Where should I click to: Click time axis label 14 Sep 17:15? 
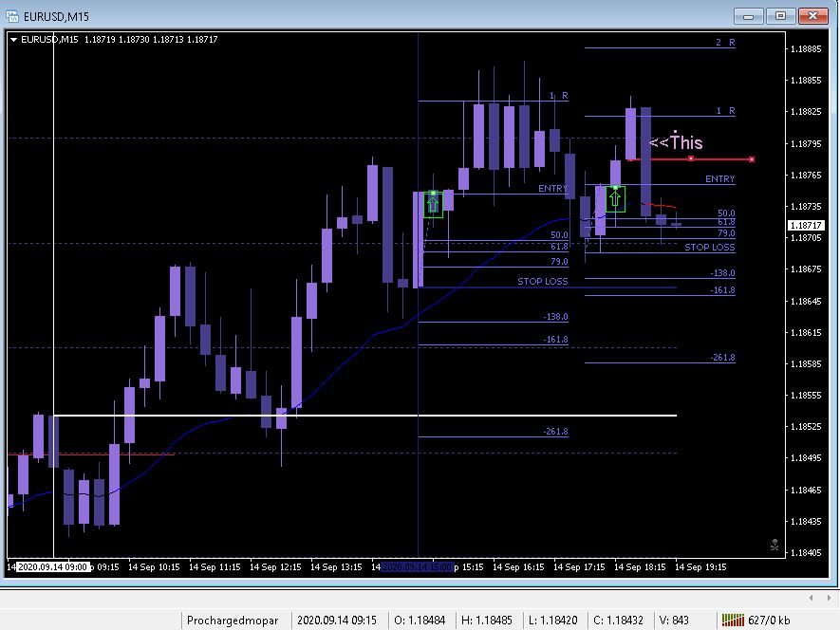pos(579,566)
